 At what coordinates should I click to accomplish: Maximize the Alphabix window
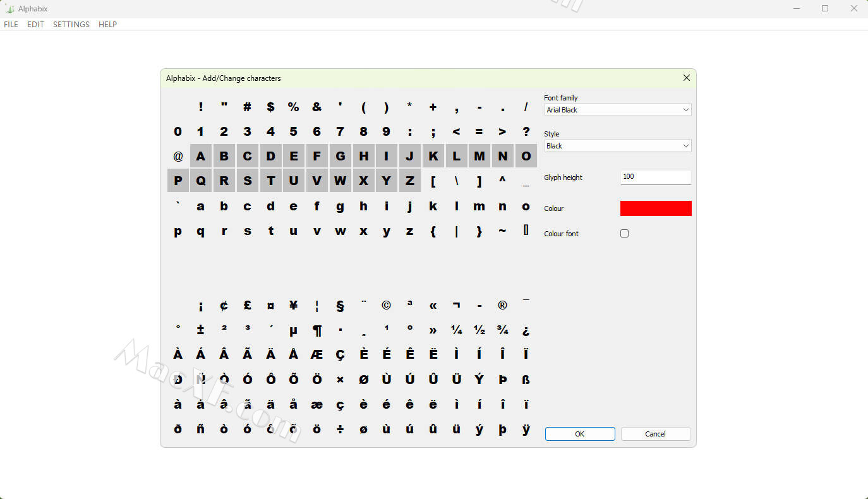coord(825,8)
